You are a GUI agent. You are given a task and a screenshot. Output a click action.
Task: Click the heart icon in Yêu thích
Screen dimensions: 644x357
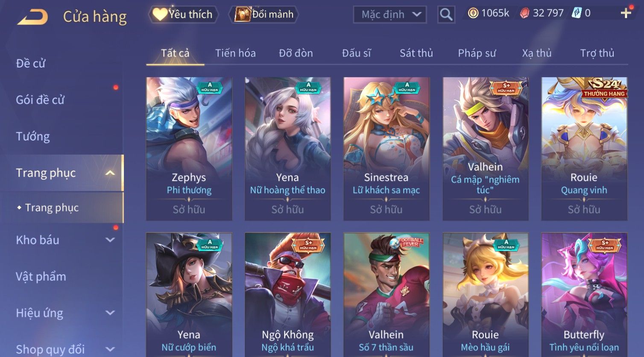[x=160, y=14]
